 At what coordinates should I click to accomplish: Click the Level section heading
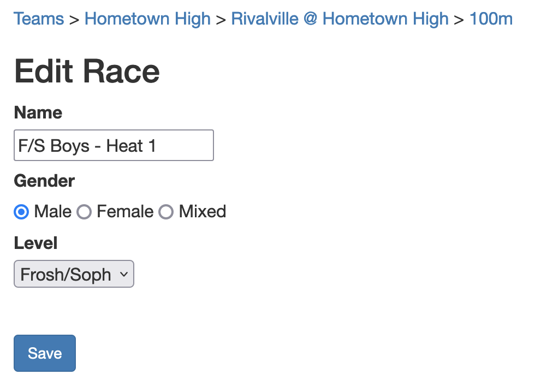(x=35, y=243)
